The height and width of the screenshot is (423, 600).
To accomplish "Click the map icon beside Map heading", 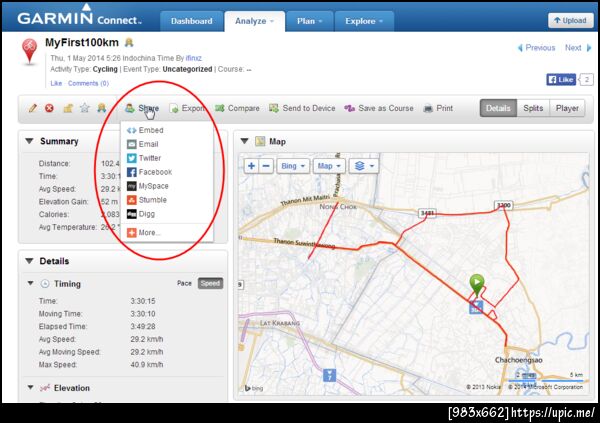I will [x=260, y=141].
